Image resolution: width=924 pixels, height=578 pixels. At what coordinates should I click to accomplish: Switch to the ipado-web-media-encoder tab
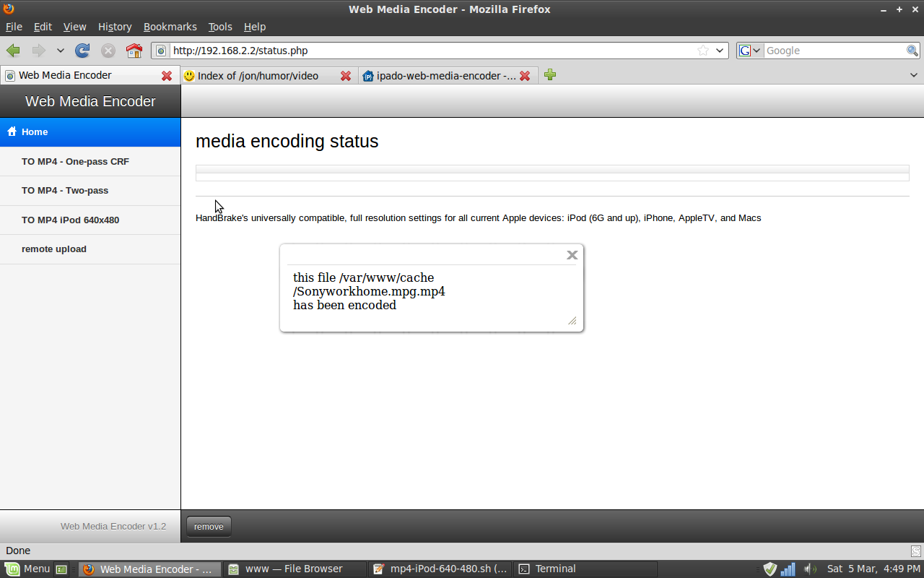tap(440, 76)
